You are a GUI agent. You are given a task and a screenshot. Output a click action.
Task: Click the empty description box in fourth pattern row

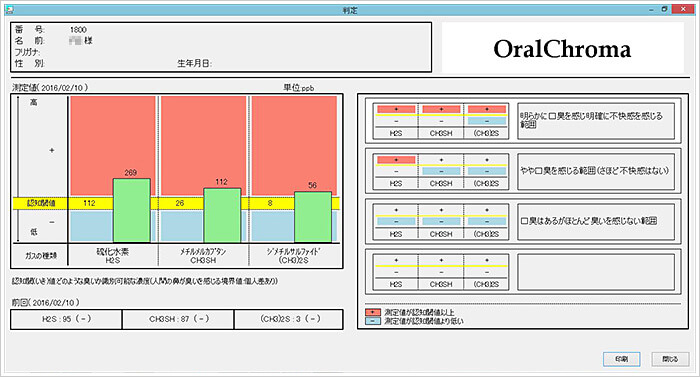point(596,272)
